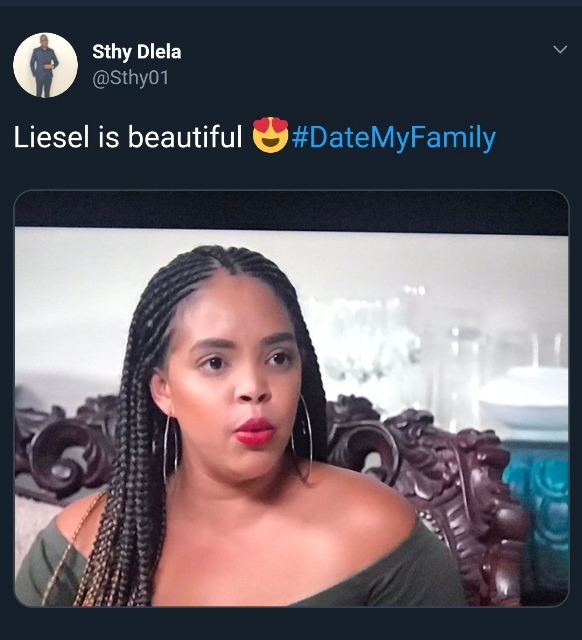Open Sthy Dlela's profile picture
This screenshot has width=582, height=640.
pos(45,65)
